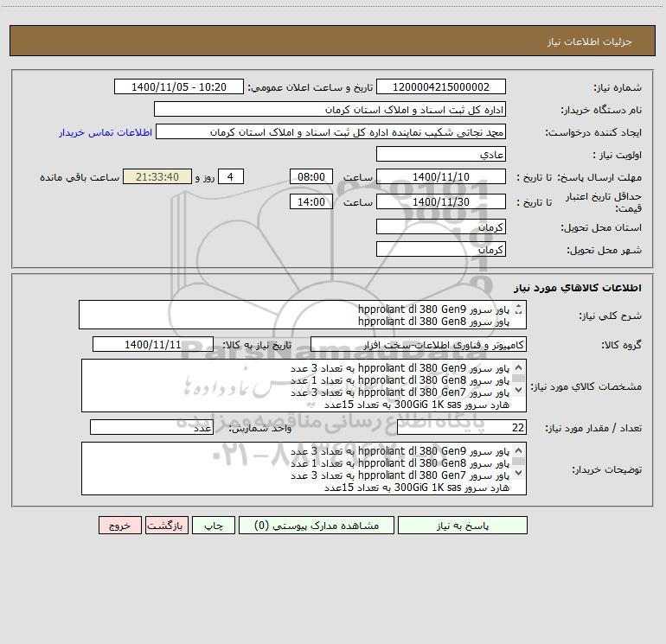
Task: Select the buyer organization name field
Action: 330,109
